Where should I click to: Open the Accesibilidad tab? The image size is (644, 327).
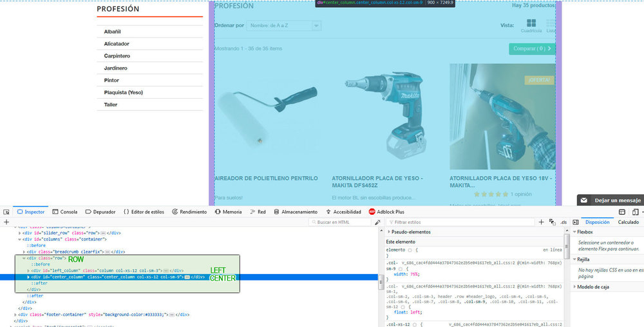click(x=343, y=212)
